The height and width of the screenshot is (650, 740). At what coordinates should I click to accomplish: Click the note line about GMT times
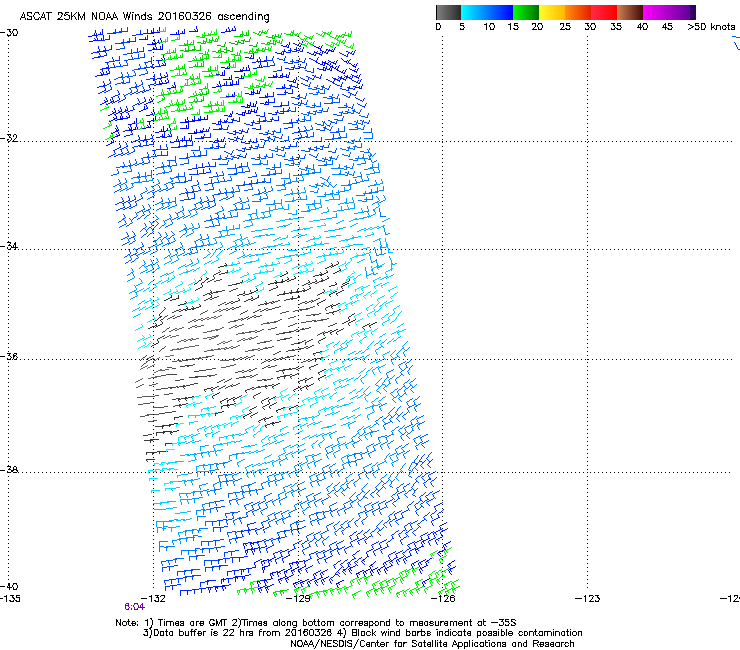click(316, 623)
